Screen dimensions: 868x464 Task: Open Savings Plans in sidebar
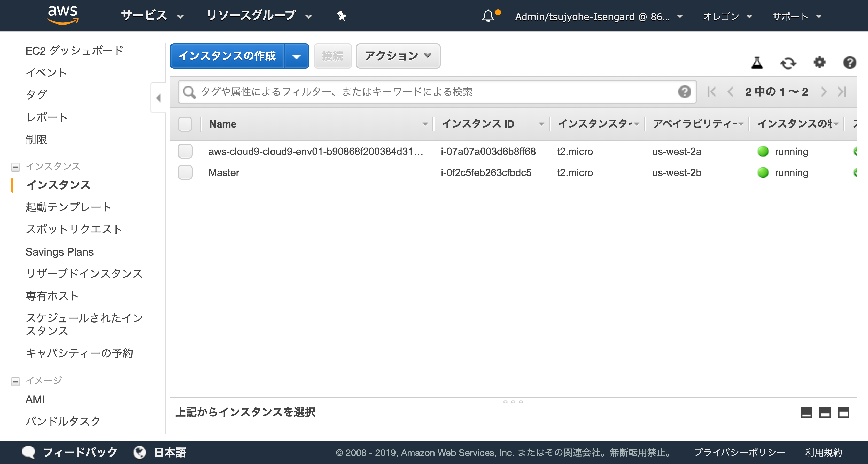point(60,252)
